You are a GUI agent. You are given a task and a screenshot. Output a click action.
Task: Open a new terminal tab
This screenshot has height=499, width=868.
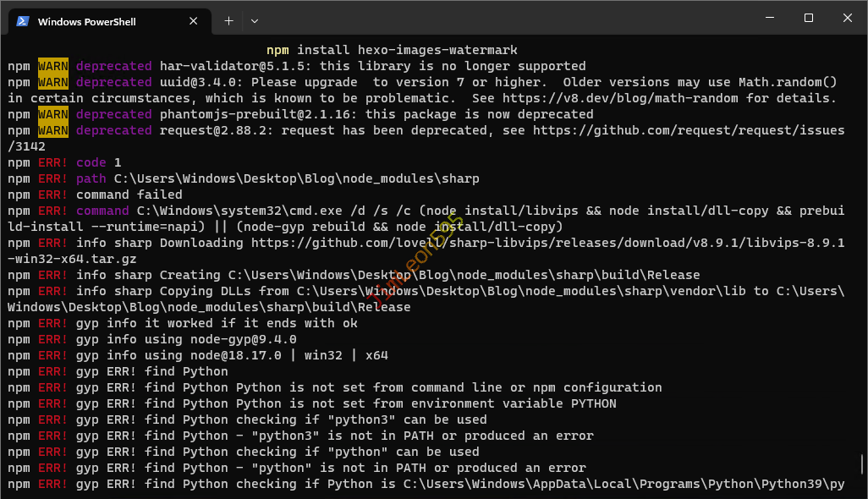(228, 21)
